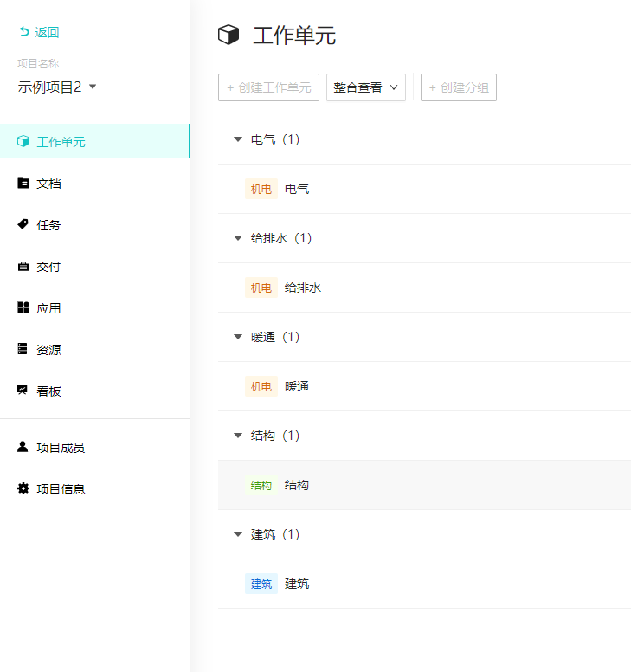
Task: Click the 机电 tag on the 给排水 row
Action: (261, 288)
